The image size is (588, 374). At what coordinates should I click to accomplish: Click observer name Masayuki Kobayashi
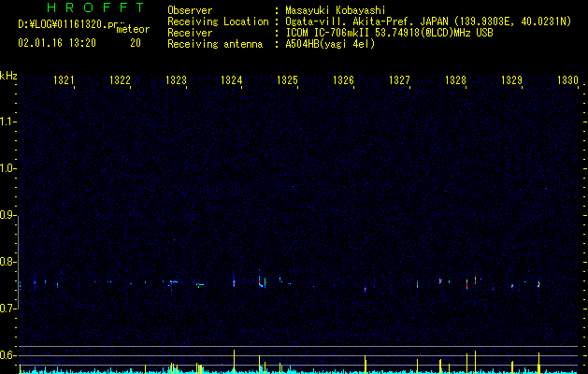(335, 10)
